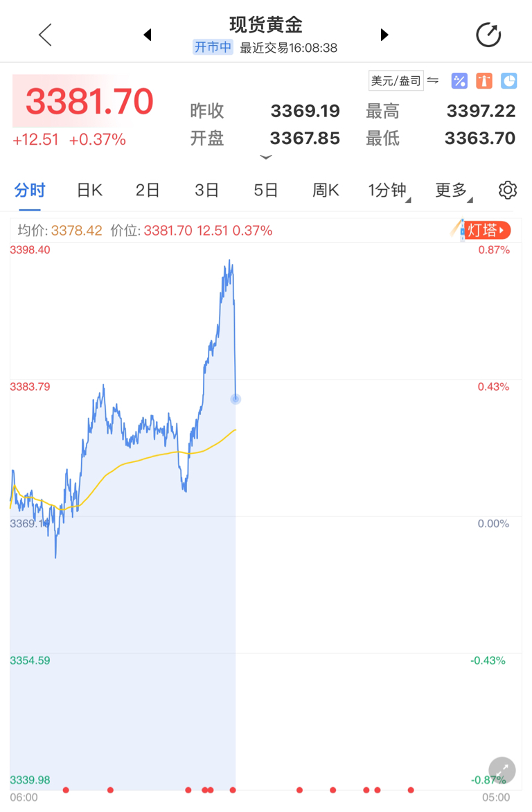Viewport: 532px width, 812px height.
Task: Click the refresh icon at top right
Action: (488, 35)
